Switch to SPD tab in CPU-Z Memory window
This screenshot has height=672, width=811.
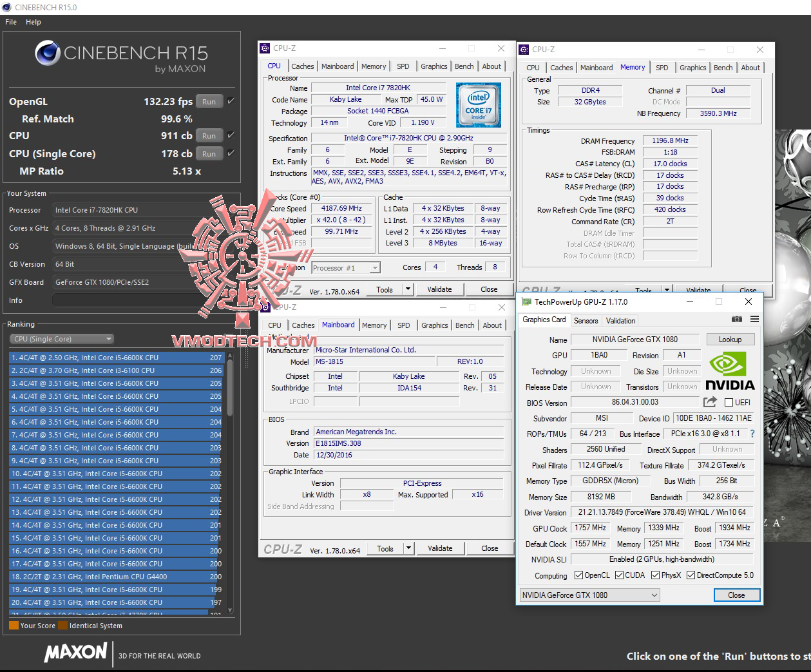pos(662,68)
